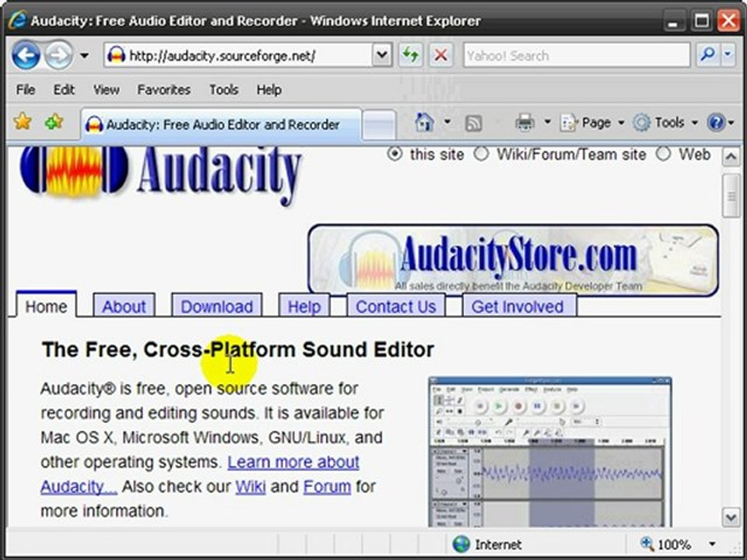Select the Audacity browser tab
Screen dimensions: 747x560
(x=221, y=124)
